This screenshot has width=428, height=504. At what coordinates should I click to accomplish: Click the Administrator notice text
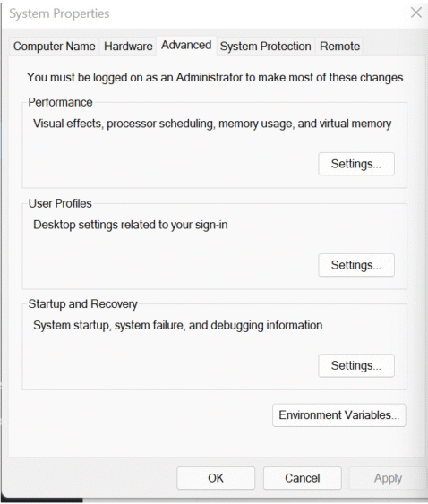[216, 78]
